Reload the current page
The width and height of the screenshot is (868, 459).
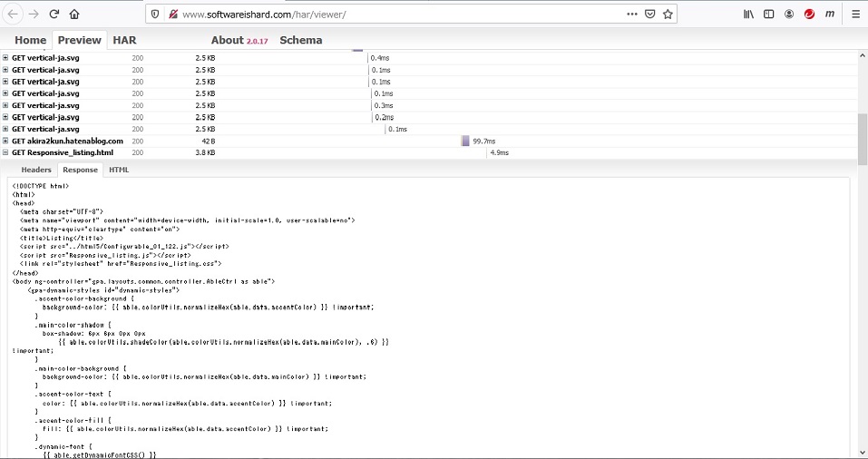[x=54, y=15]
